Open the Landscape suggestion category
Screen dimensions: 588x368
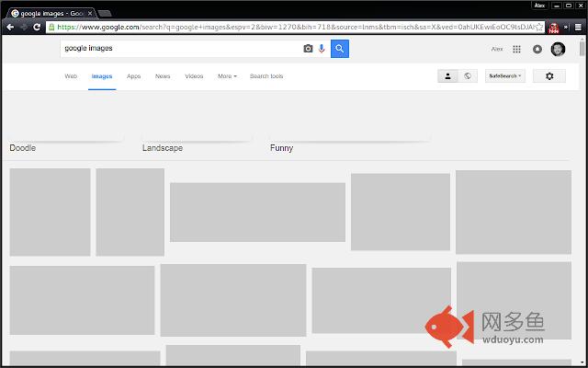click(163, 148)
